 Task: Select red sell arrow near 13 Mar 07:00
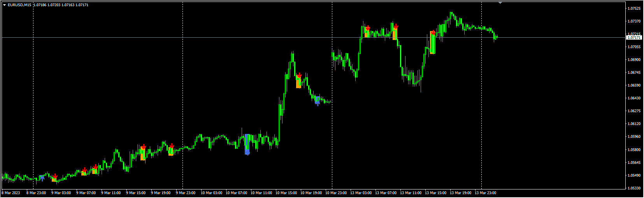coord(396,26)
